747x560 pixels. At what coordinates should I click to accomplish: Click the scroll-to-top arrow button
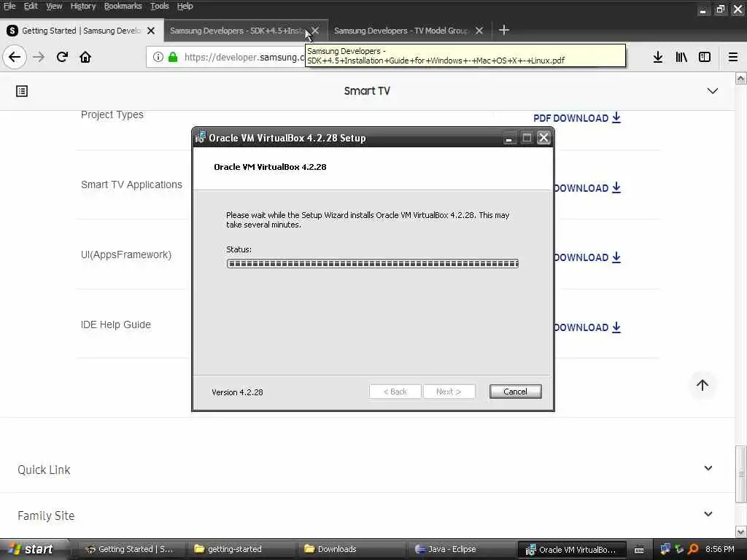click(703, 385)
